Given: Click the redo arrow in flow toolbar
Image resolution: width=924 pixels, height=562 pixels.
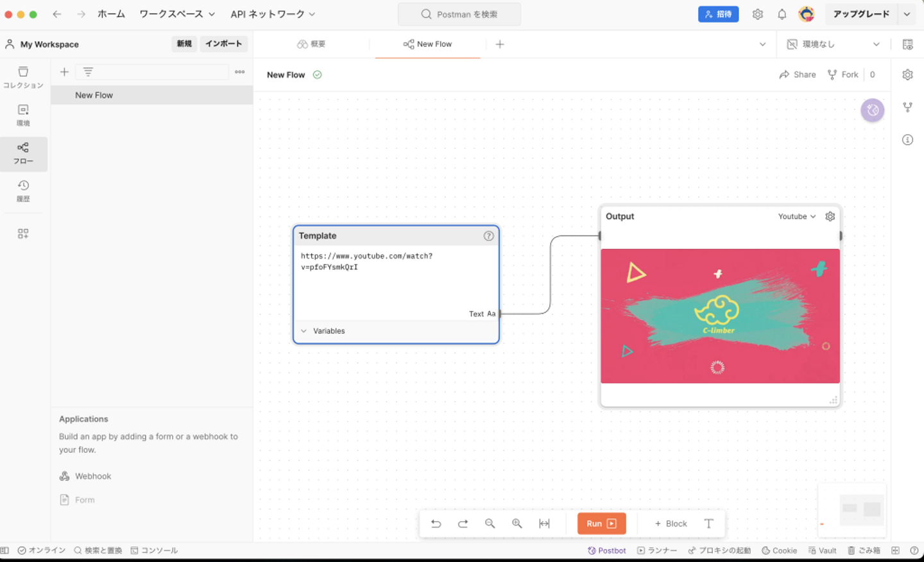Looking at the screenshot, I should click(463, 524).
